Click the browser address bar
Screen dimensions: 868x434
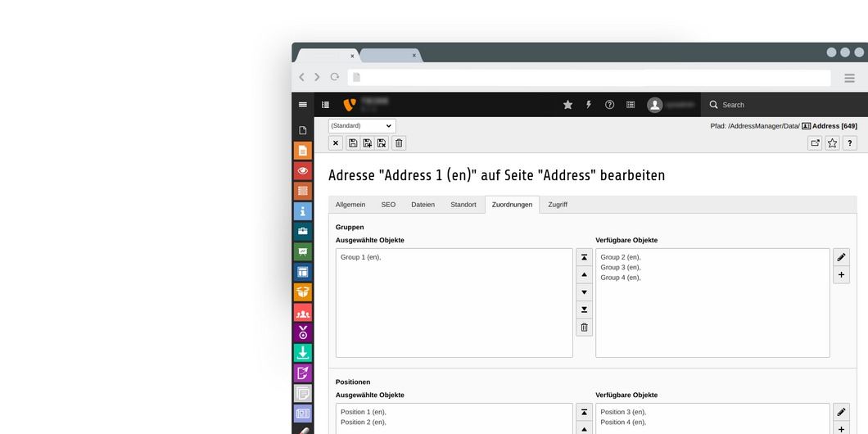click(589, 78)
